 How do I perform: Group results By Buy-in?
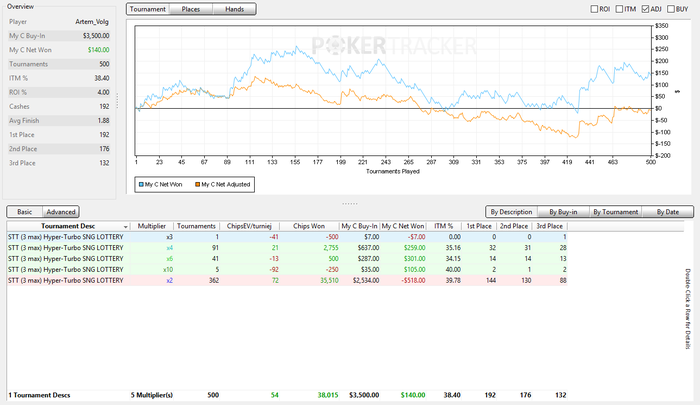pyautogui.click(x=565, y=212)
